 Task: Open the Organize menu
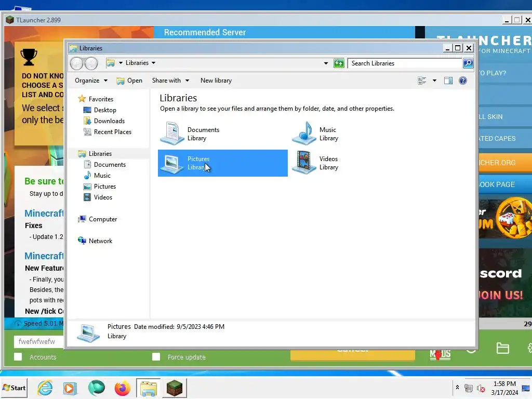91,81
